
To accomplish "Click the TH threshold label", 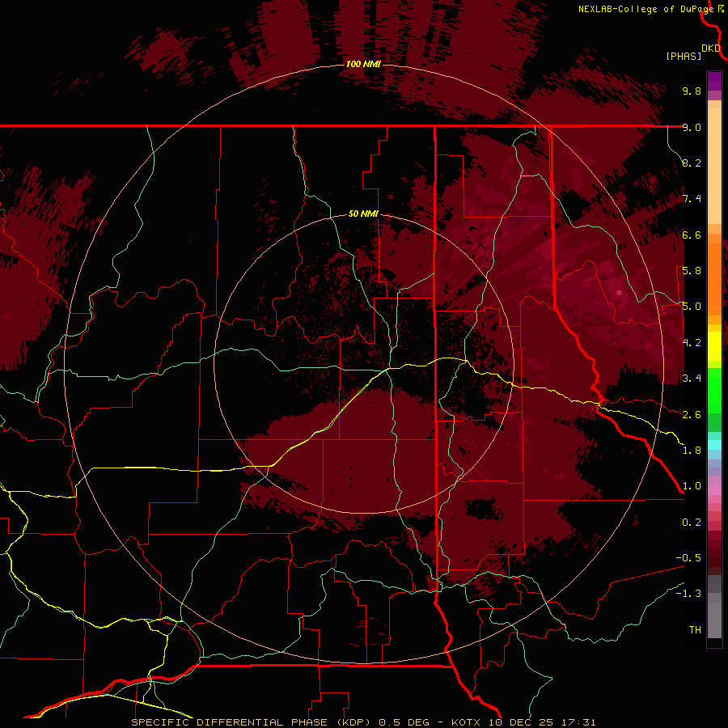I will coord(695,630).
